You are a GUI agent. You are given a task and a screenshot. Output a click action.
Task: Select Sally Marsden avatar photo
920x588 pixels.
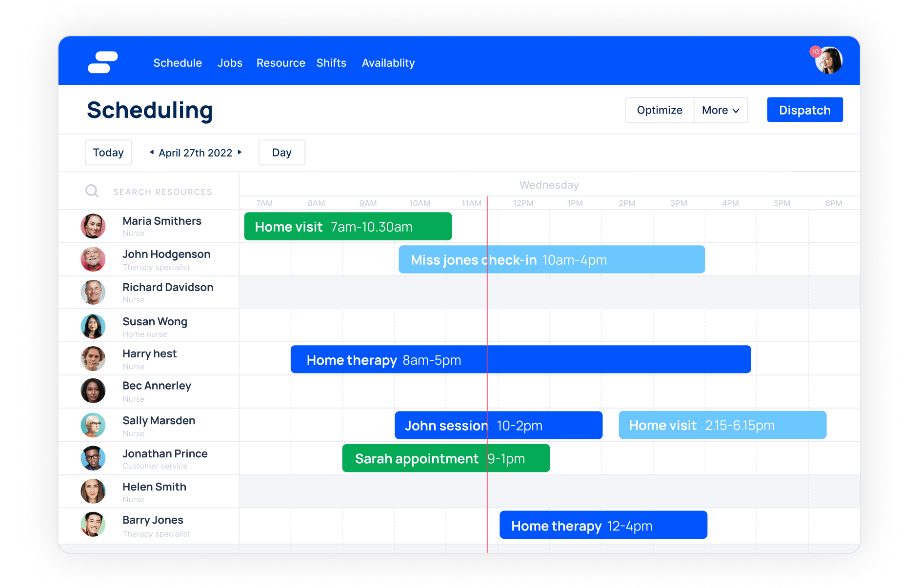click(93, 425)
